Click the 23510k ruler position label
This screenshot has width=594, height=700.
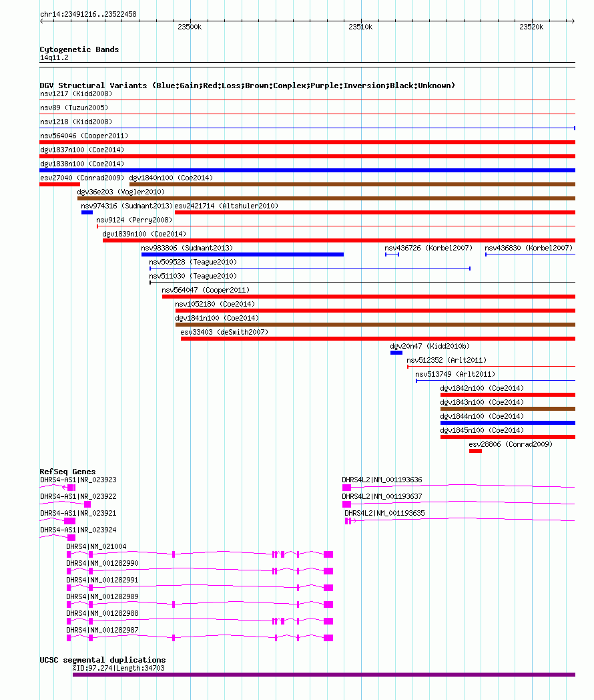click(360, 27)
